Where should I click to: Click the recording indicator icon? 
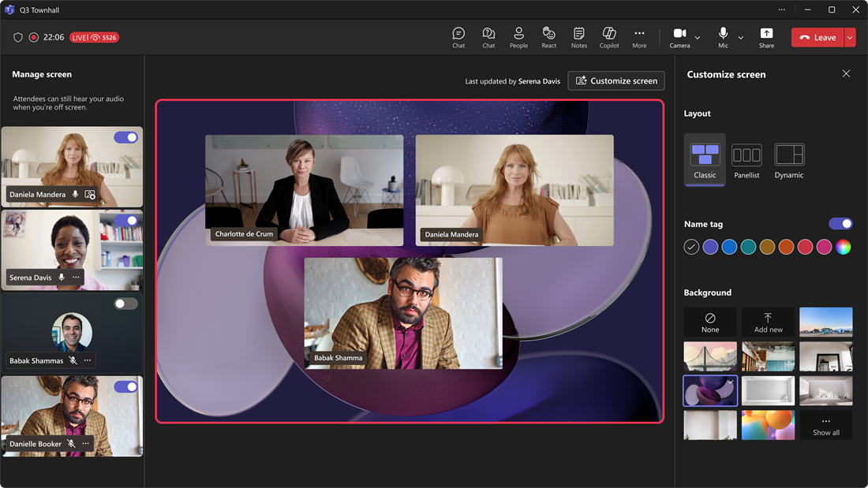[x=34, y=37]
